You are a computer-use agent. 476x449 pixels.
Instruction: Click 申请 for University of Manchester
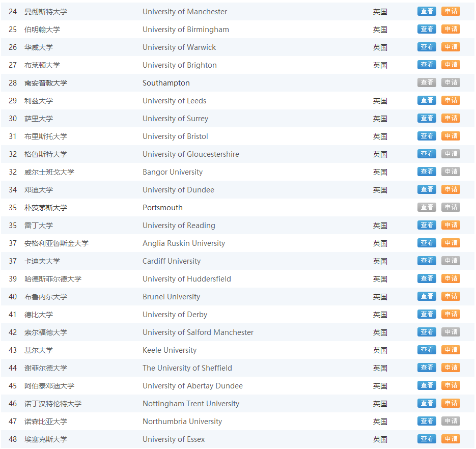(x=451, y=11)
